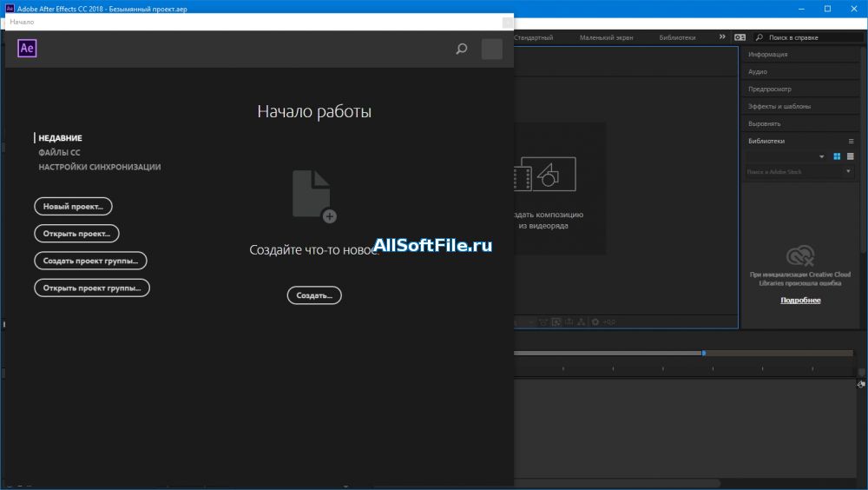This screenshot has width=868, height=490.
Task: Select the ФАЙЛЫ CC section
Action: [59, 152]
